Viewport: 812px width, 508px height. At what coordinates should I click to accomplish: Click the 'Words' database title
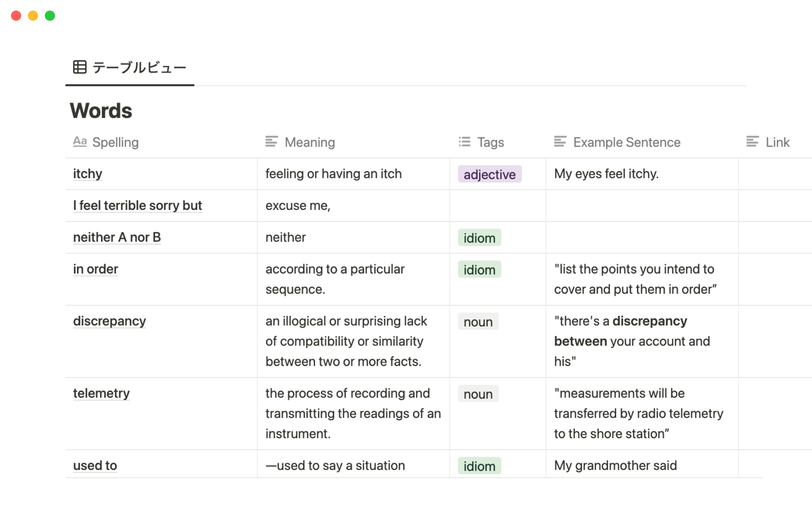pos(101,111)
